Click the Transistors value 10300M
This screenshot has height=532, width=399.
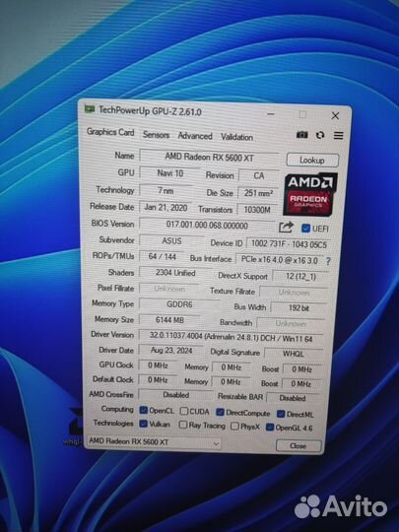tap(257, 210)
